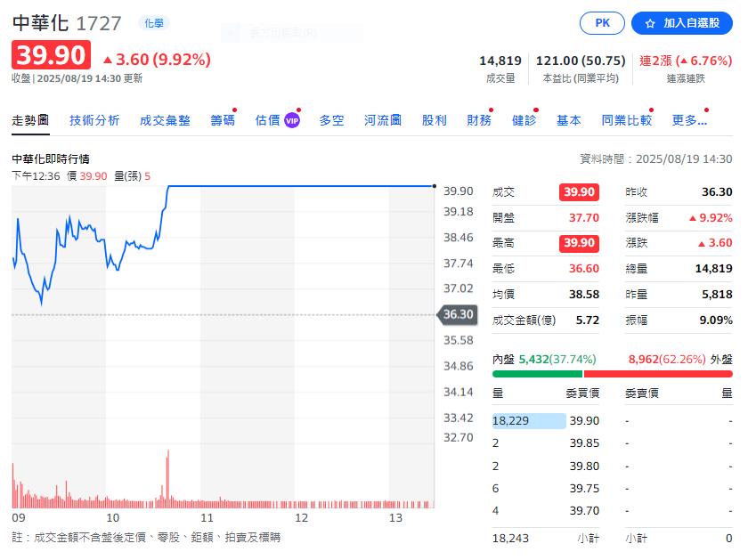Click the 39.70 bid price row
The width and height of the screenshot is (748, 560).
pyautogui.click(x=546, y=511)
